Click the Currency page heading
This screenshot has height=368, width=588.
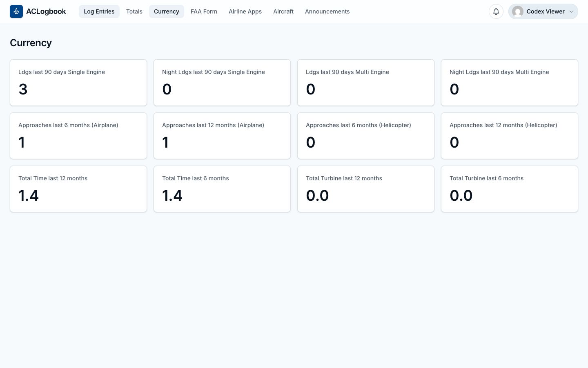click(31, 43)
